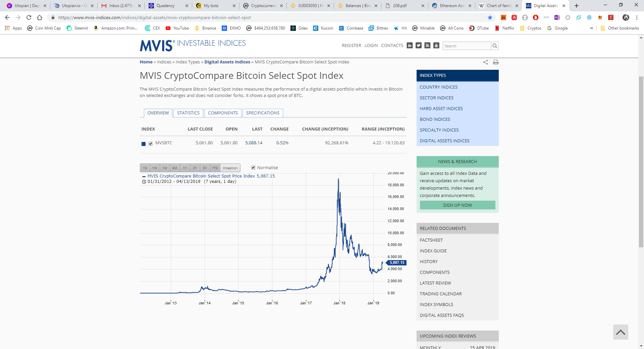Switch to the OVERVIEW tab
The width and height of the screenshot is (644, 349).
pos(158,113)
